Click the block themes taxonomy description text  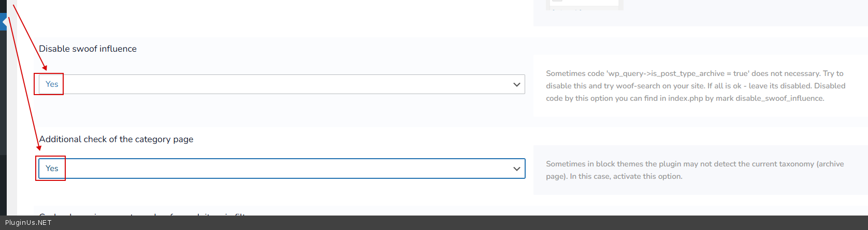coord(695,164)
